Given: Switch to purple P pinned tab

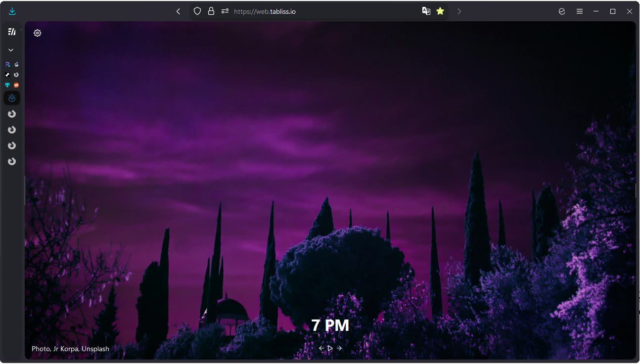Looking at the screenshot, I should tap(7, 64).
